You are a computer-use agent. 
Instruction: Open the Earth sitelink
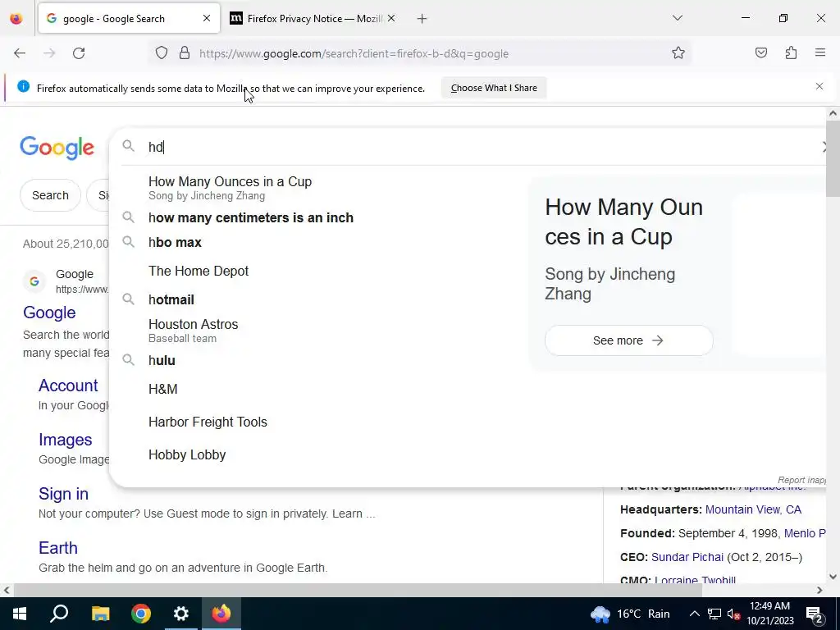coord(58,547)
